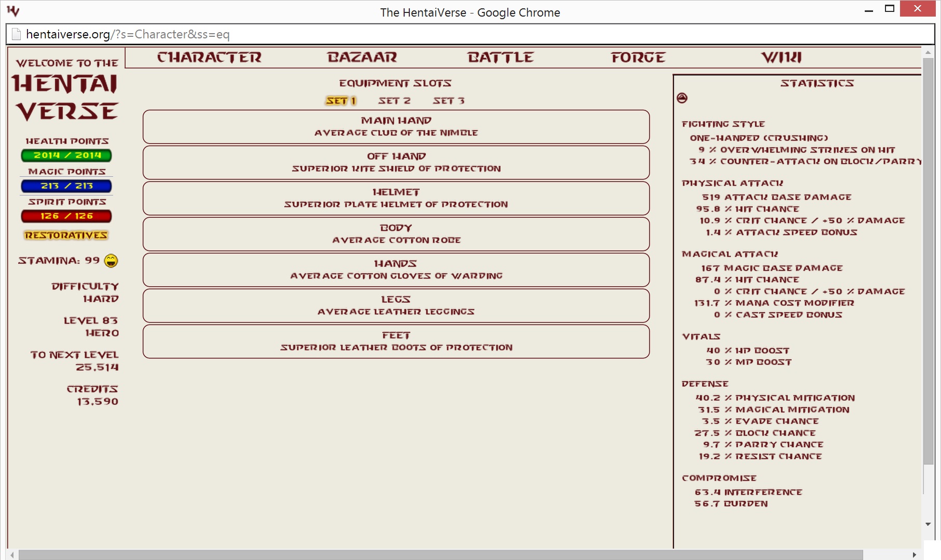Open the Character menu
Screen dimensions: 941x560
click(x=210, y=58)
